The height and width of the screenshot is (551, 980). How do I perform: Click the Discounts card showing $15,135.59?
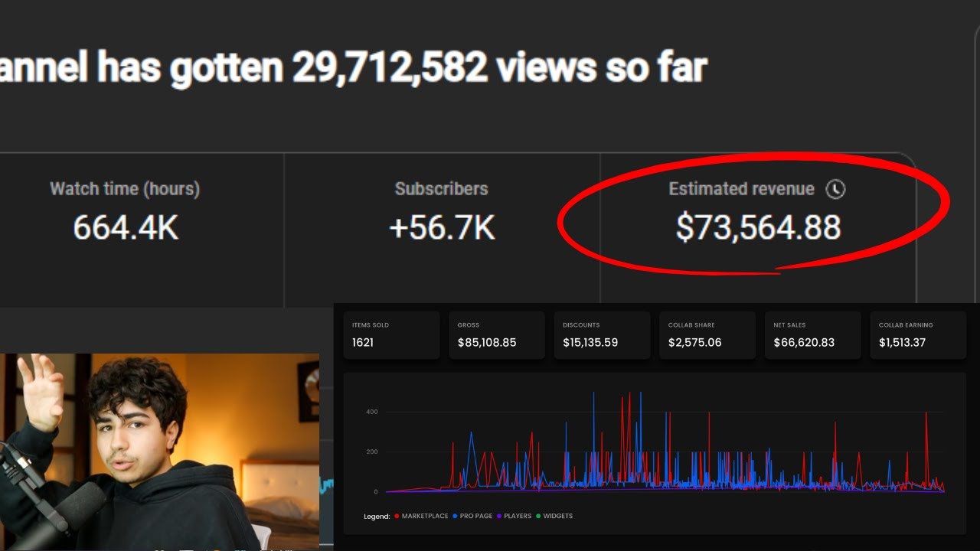(602, 335)
